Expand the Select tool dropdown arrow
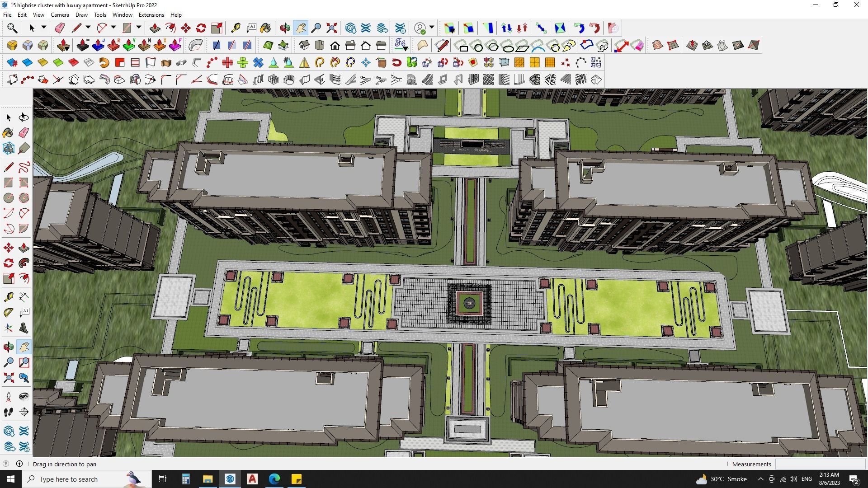868x488 pixels. pyautogui.click(x=44, y=28)
